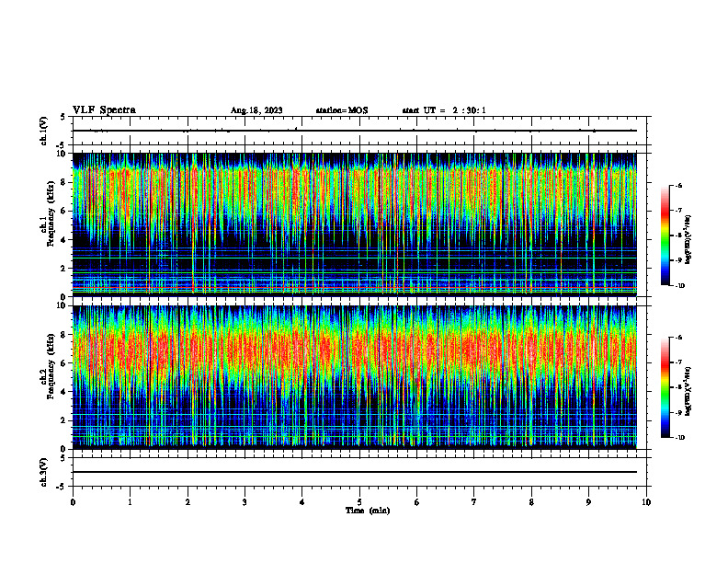Screen dimensions: 728x563
Task: Click time axis tick label "7"
Action: [474, 502]
